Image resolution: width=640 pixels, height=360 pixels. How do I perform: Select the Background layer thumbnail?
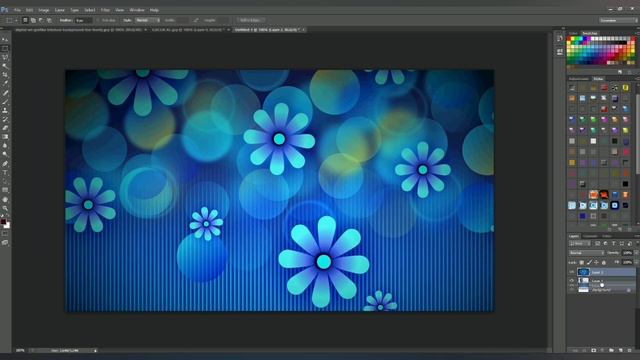click(584, 290)
